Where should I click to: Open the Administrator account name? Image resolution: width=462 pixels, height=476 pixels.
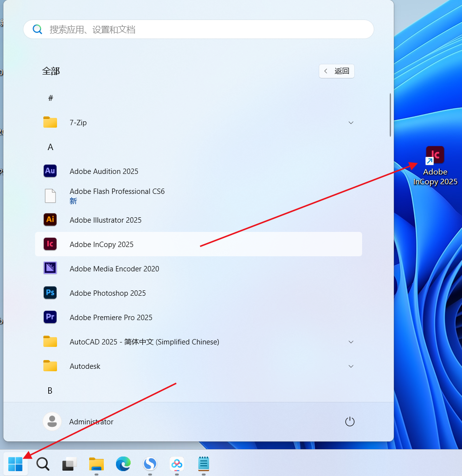91,421
